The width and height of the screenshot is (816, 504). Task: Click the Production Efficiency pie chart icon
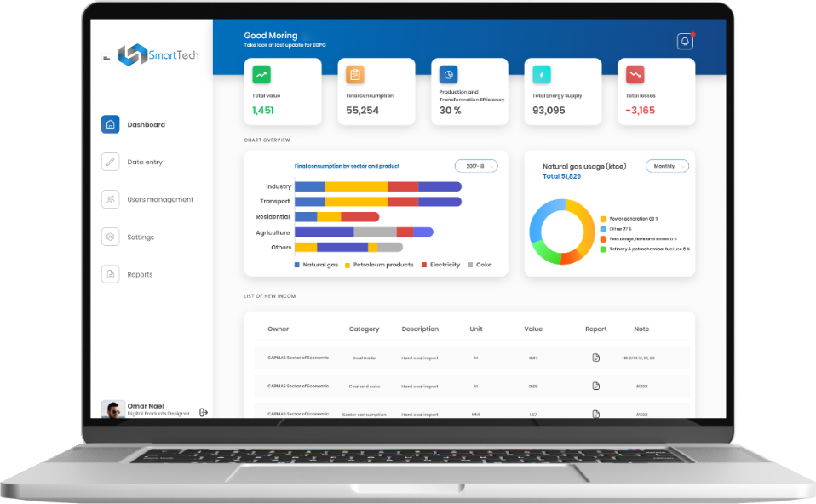pyautogui.click(x=448, y=75)
